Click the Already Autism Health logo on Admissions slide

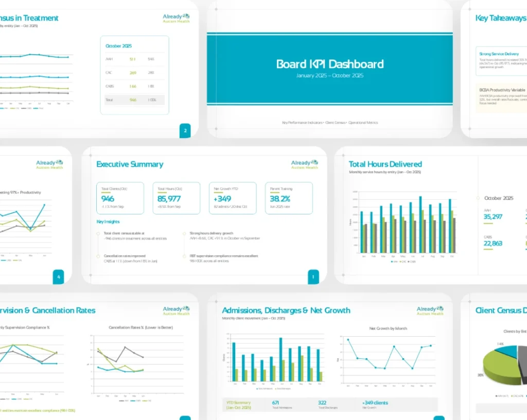tap(430, 310)
